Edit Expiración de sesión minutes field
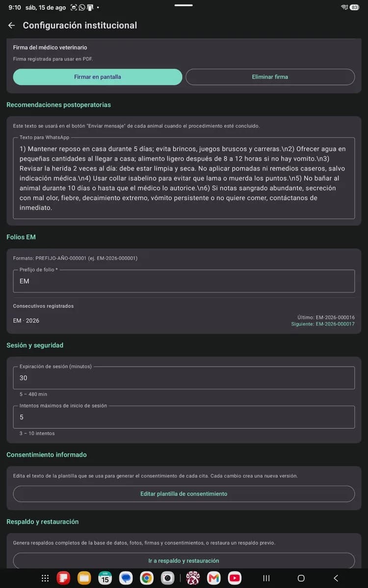Viewport: 368px width, 588px height. click(184, 378)
